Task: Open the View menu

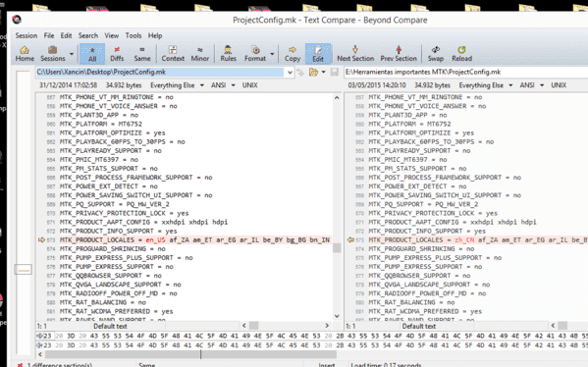Action: pos(111,35)
